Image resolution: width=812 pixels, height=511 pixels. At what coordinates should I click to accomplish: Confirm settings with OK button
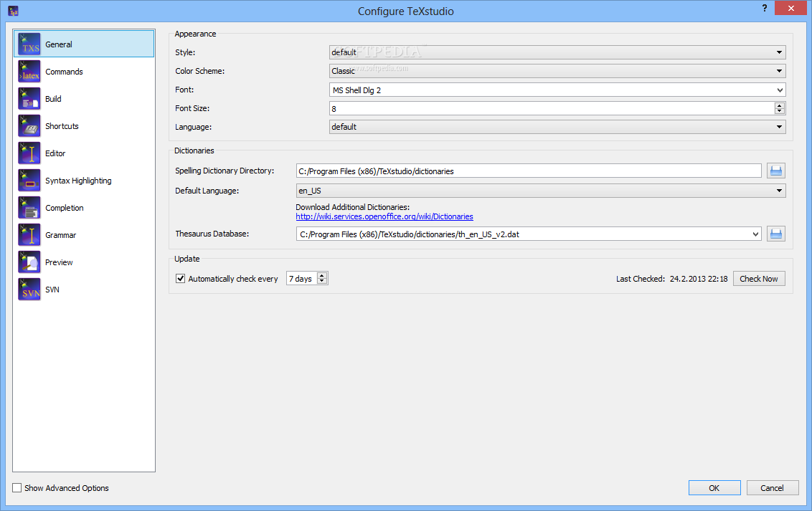tap(714, 488)
